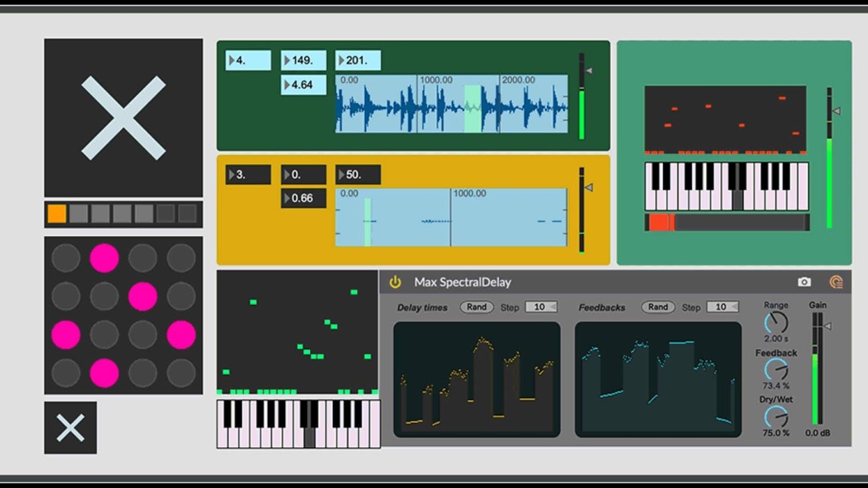Viewport: 868px width, 488px height.
Task: Click the highlighted selection in yellow panel waveform
Action: pos(368,222)
